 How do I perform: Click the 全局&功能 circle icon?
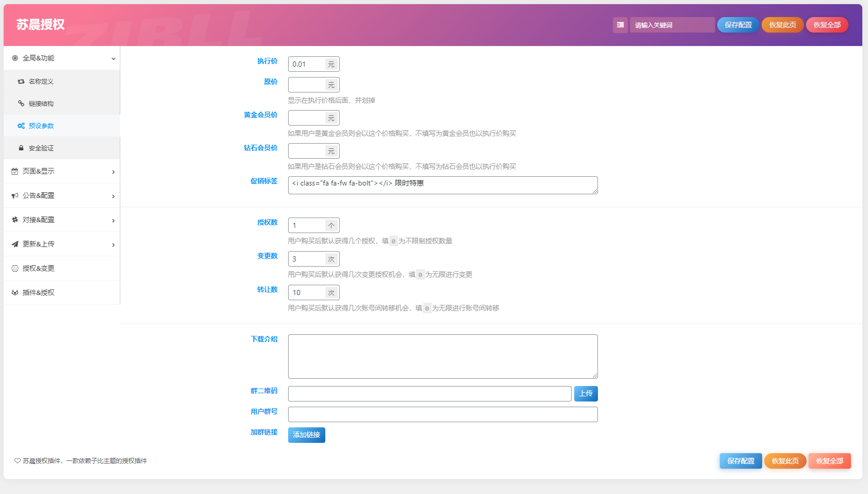(x=15, y=58)
